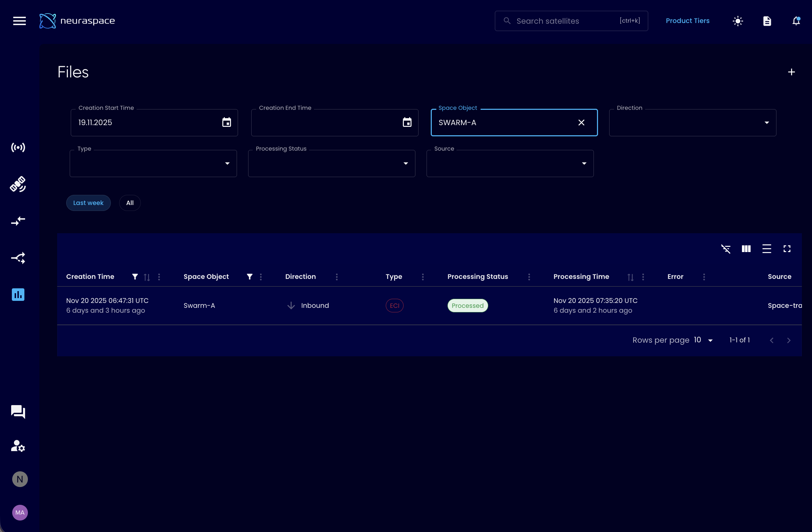This screenshot has width=812, height=532.
Task: Select the All quick filter chip
Action: point(130,203)
